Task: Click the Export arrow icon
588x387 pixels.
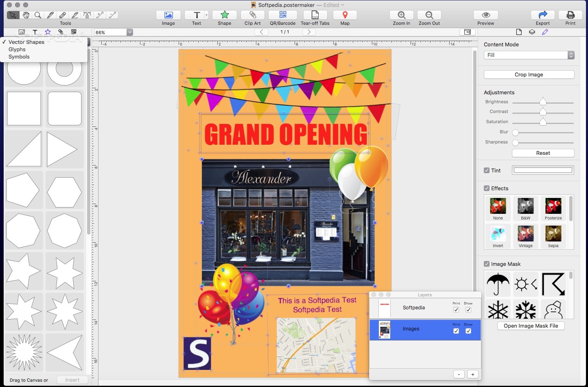Action: tap(542, 15)
